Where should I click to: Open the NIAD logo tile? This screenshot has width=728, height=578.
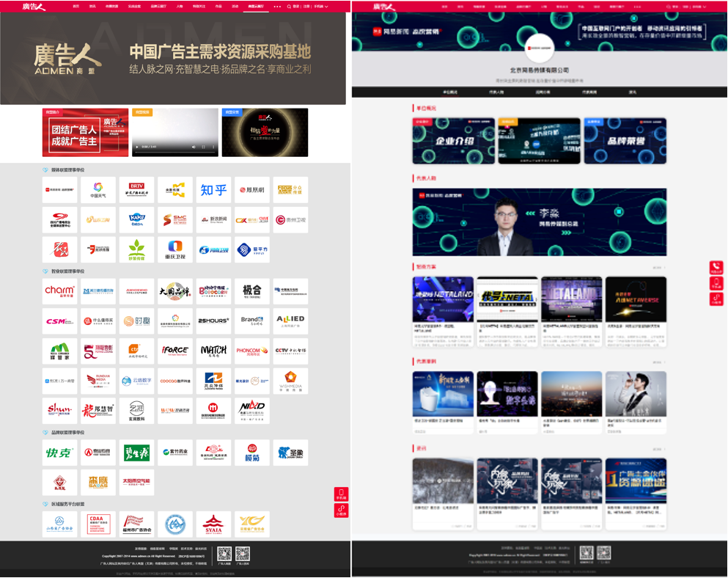[252, 411]
